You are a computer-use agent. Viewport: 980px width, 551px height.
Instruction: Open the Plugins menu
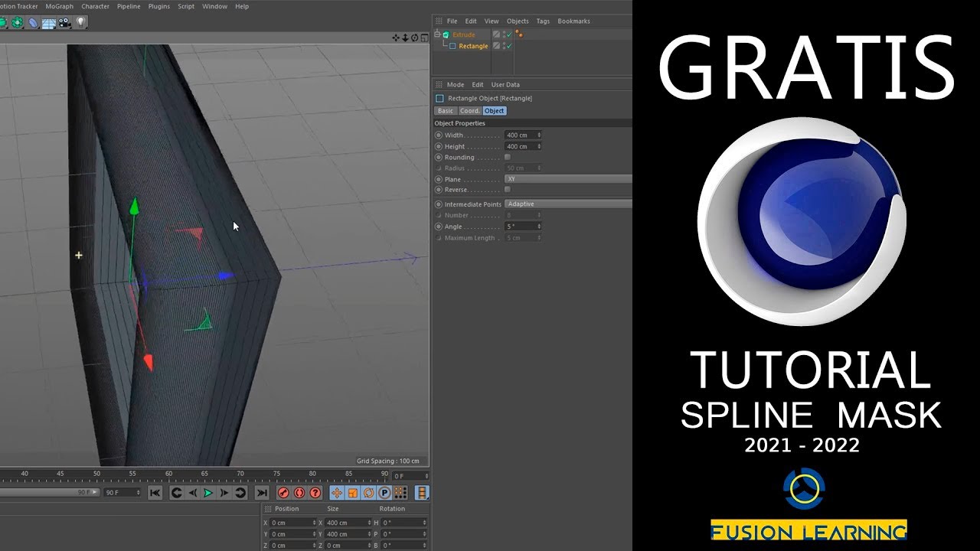click(159, 6)
